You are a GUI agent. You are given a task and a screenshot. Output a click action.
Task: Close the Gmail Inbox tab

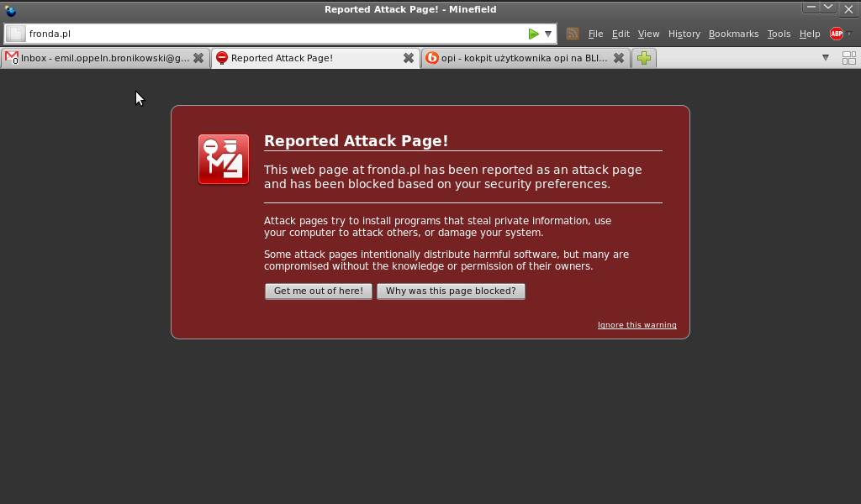tap(198, 58)
